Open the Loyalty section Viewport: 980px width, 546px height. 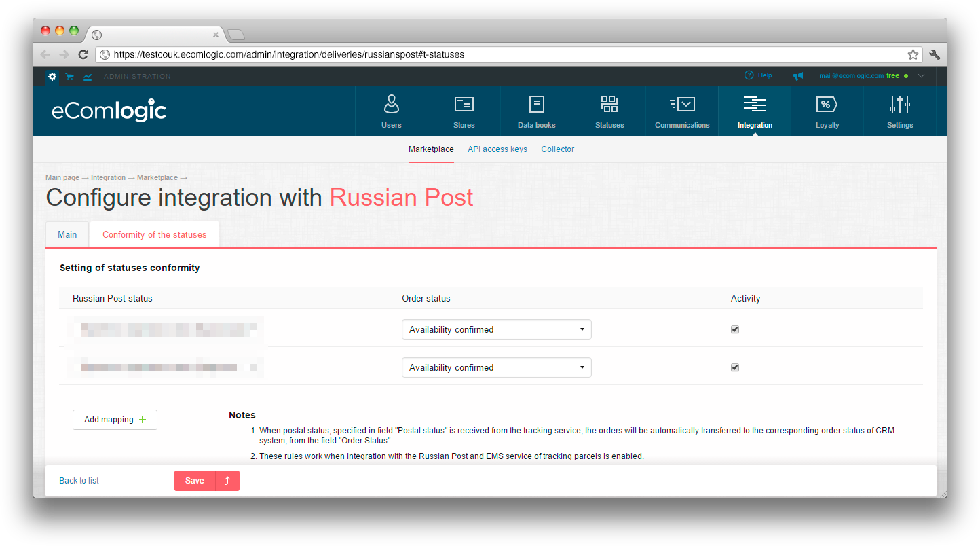click(x=827, y=111)
